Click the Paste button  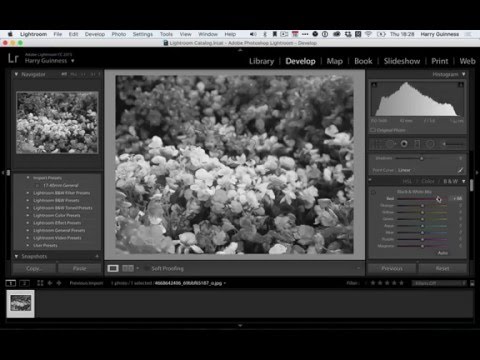pyautogui.click(x=79, y=268)
